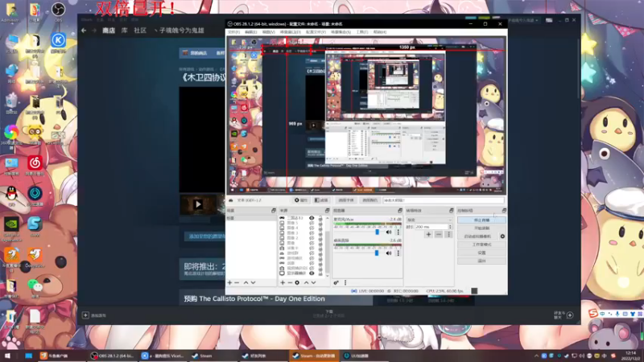The height and width of the screenshot is (362, 644).
Task: Open OBS File menu
Action: coord(233,32)
